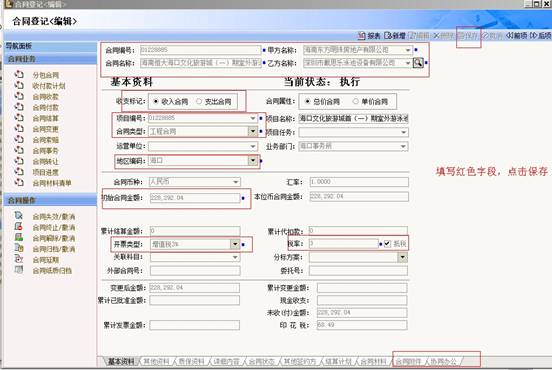Click the 合同编号 input field
This screenshot has height=370, width=552.
[201, 50]
